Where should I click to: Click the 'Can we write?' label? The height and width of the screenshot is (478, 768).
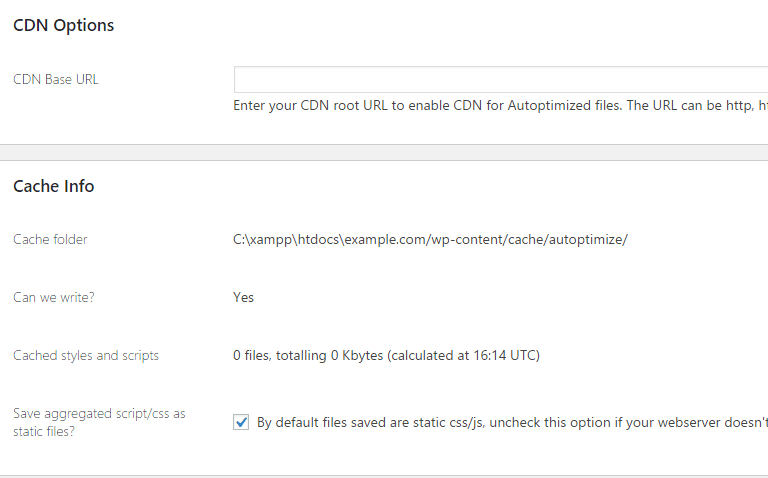click(x=53, y=297)
